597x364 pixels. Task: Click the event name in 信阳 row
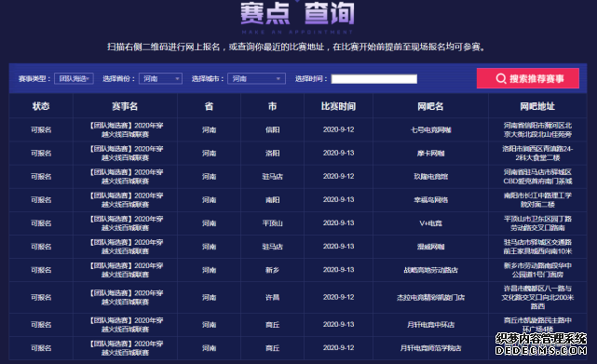pyautogui.click(x=125, y=129)
